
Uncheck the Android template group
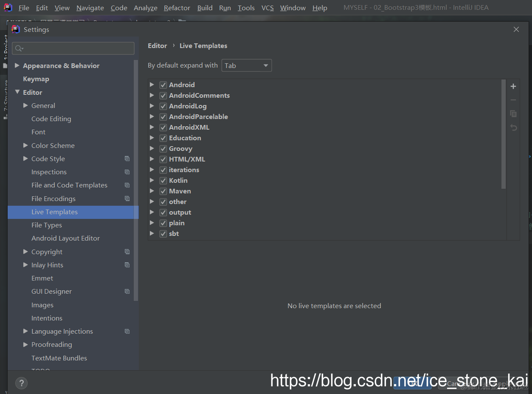pyautogui.click(x=163, y=85)
